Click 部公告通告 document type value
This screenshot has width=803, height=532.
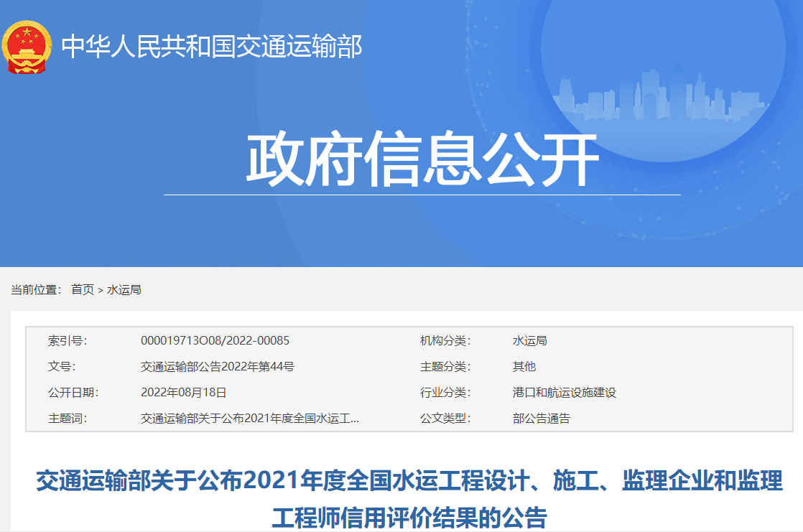541,418
